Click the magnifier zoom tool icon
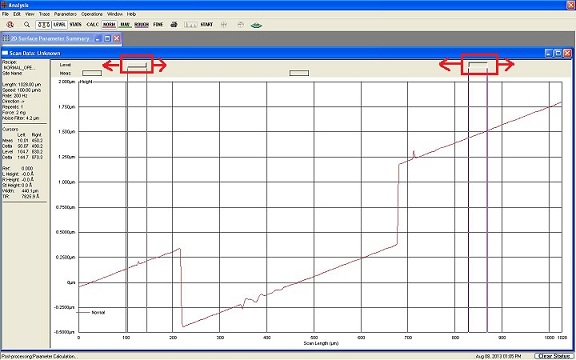 pos(26,25)
